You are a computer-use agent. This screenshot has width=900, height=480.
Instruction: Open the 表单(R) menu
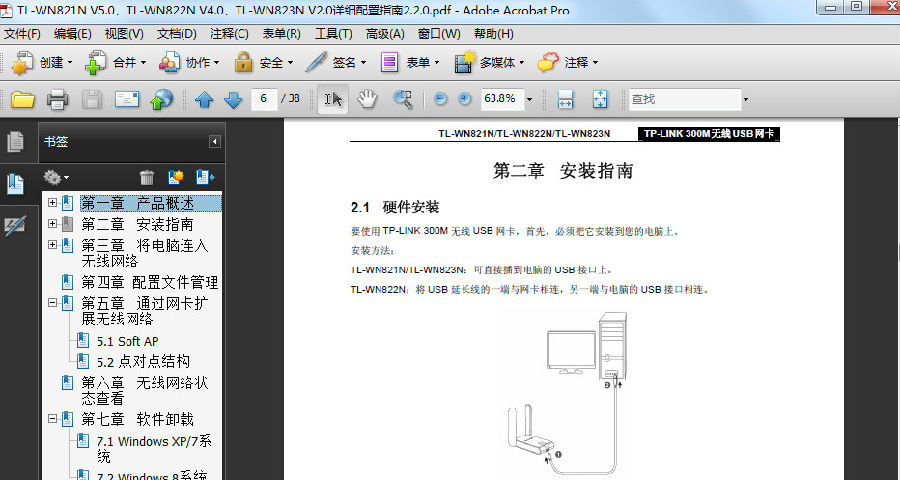[x=281, y=34]
